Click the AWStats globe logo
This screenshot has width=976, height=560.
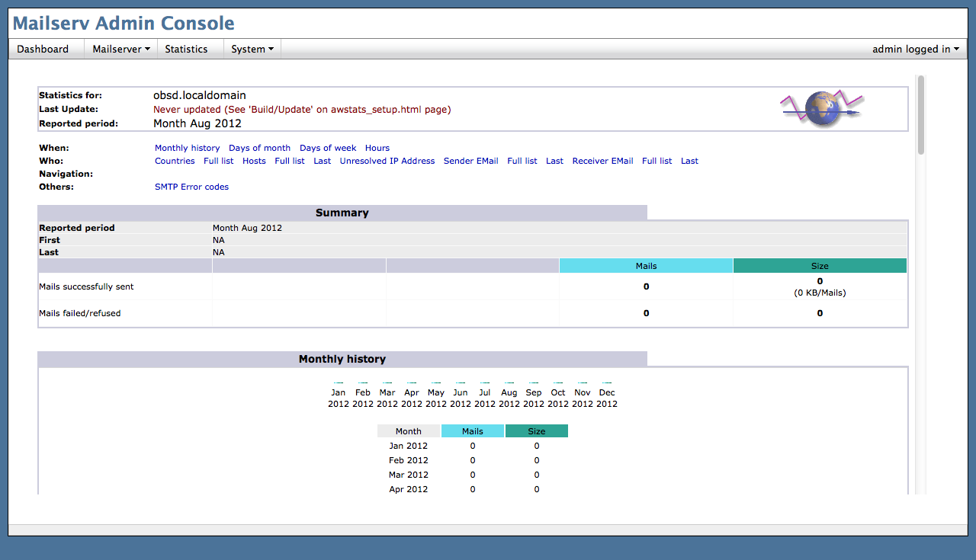pos(822,109)
